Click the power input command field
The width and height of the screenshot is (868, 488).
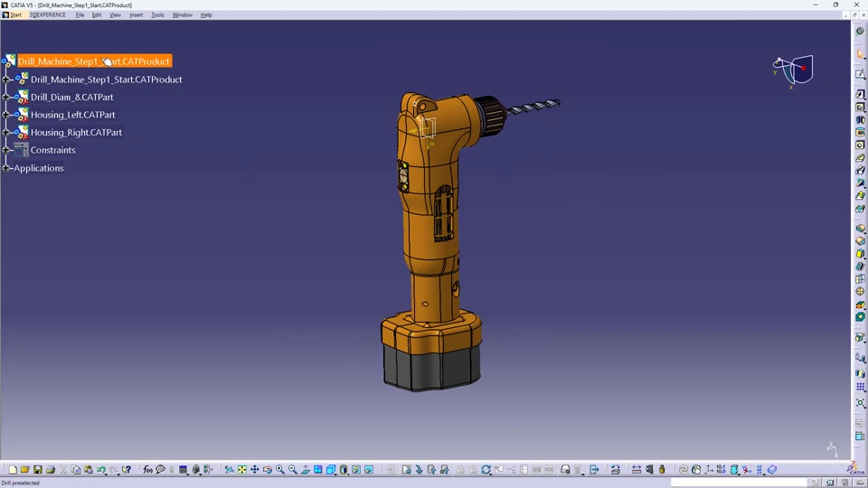739,483
